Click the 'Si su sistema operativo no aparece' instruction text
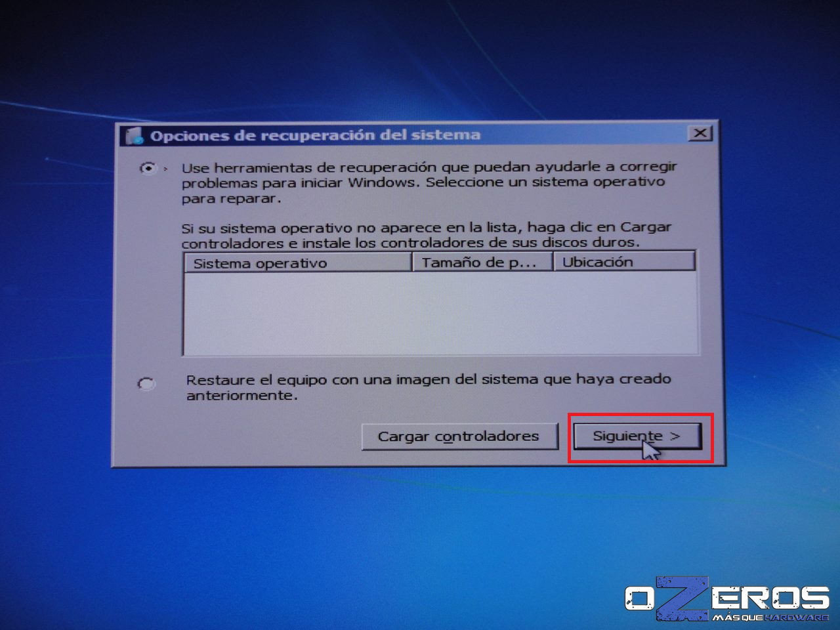 click(425, 235)
